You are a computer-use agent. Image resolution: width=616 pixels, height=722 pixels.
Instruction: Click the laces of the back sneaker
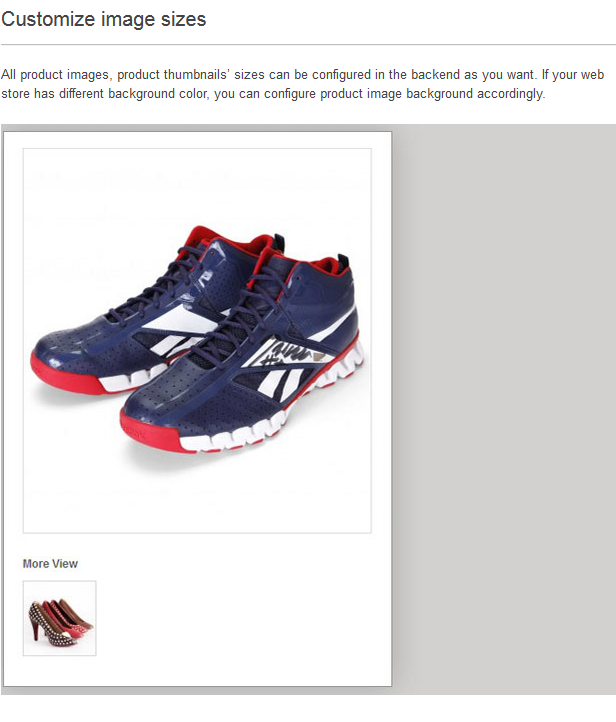[x=161, y=285]
